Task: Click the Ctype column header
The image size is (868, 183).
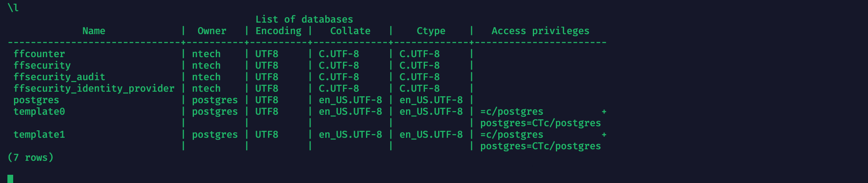Action: coord(431,31)
